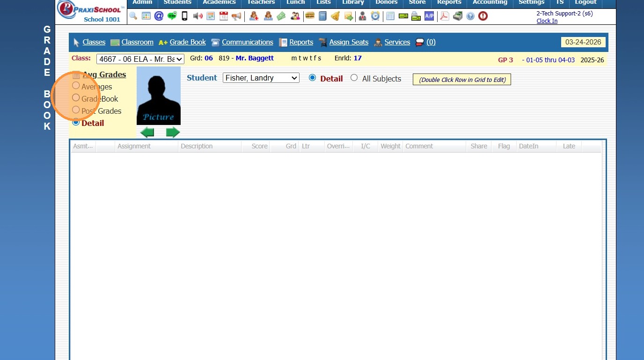Click the student Picture placeholder
The height and width of the screenshot is (360, 644).
[x=159, y=96]
